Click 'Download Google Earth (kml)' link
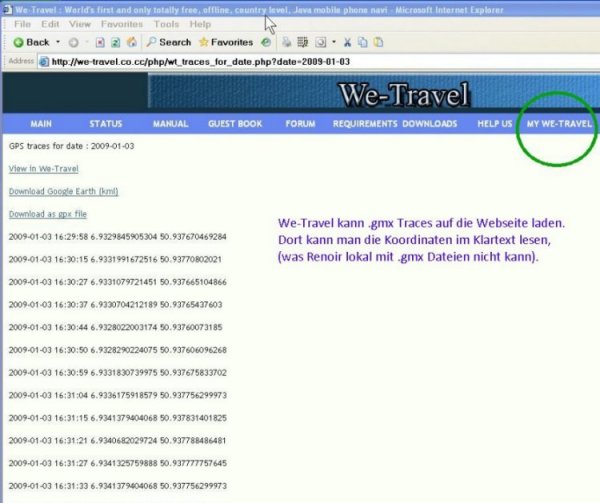Screen dimensions: 600x503 (64, 191)
